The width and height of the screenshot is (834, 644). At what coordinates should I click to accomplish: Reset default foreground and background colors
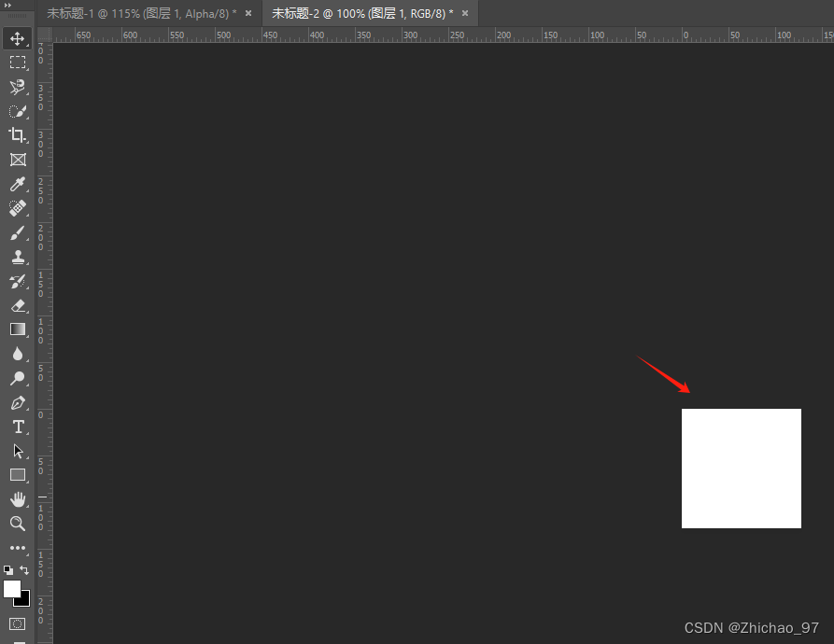pos(8,570)
